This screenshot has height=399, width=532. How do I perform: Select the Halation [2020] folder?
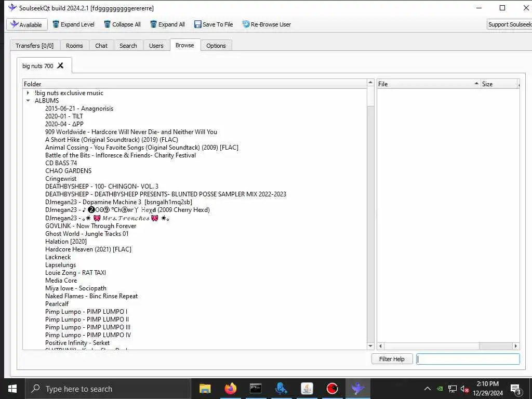[66, 242]
